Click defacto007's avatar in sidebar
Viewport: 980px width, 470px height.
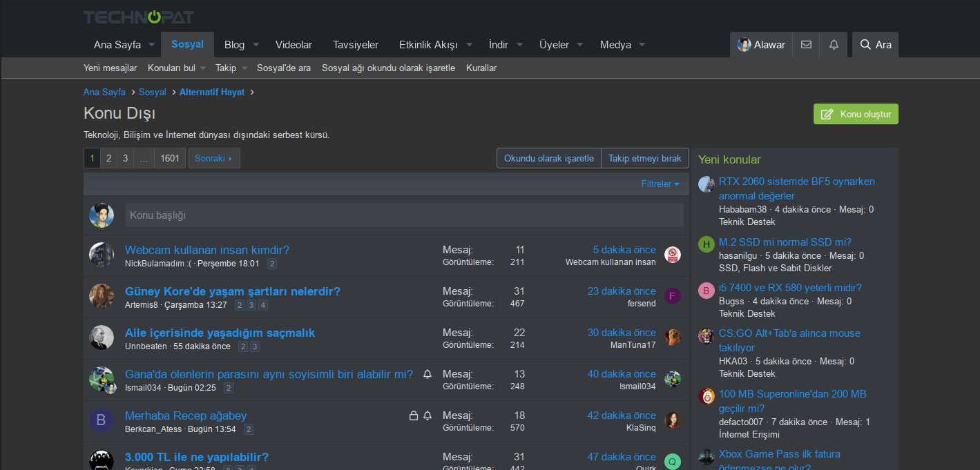(x=707, y=396)
